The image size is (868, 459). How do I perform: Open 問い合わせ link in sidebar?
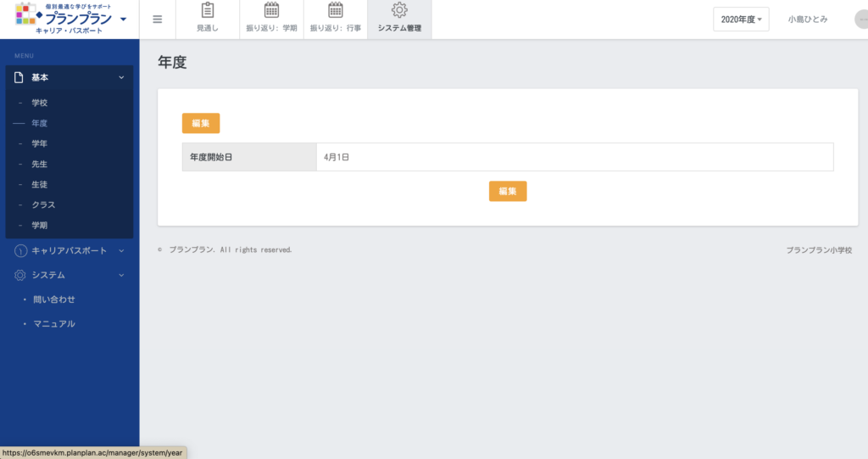tap(53, 299)
